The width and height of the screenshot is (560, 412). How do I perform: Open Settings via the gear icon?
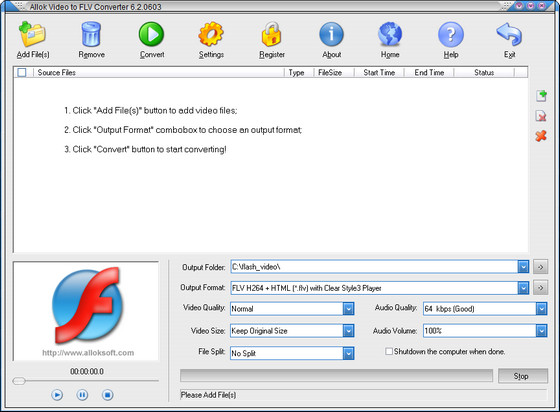point(211,34)
